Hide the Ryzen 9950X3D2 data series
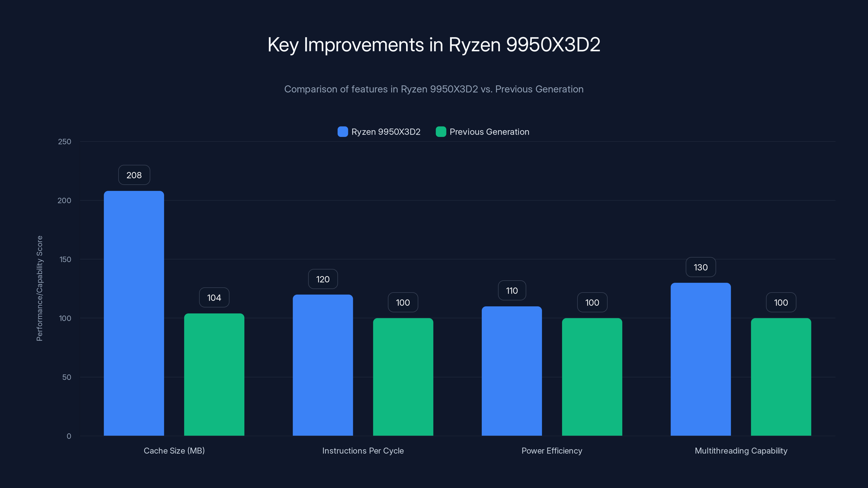 click(x=379, y=132)
